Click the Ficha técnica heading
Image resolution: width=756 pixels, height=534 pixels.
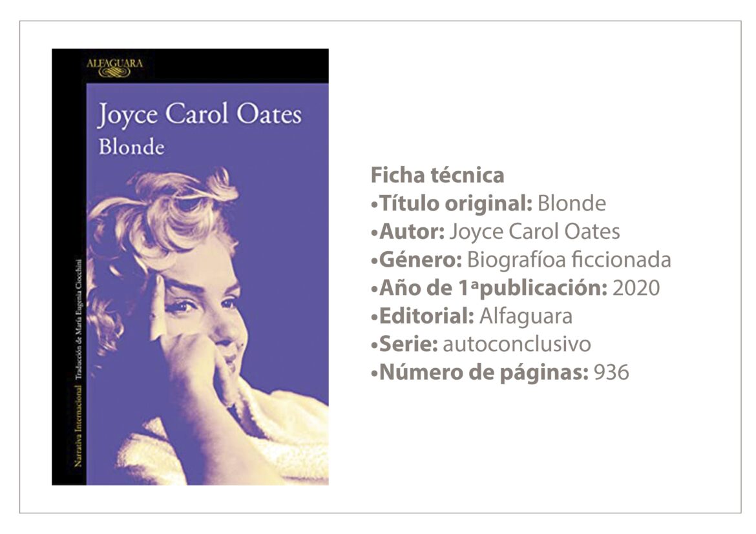tap(437, 175)
